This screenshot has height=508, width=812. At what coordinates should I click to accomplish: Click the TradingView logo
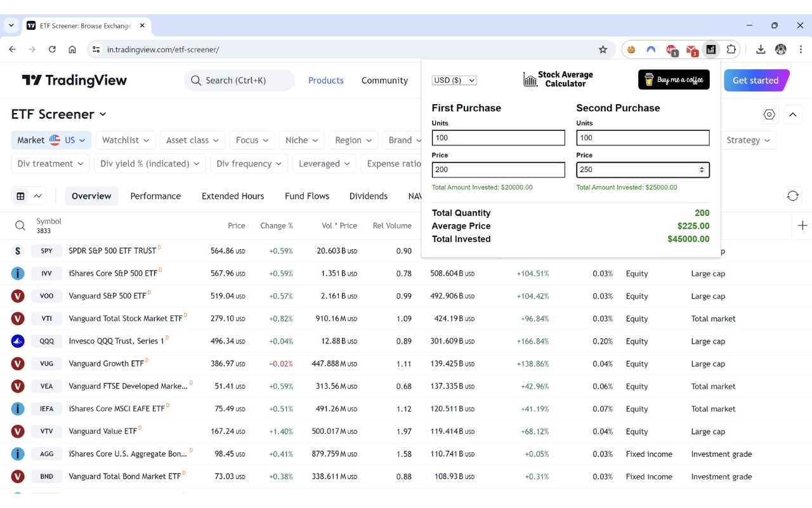[x=75, y=81]
